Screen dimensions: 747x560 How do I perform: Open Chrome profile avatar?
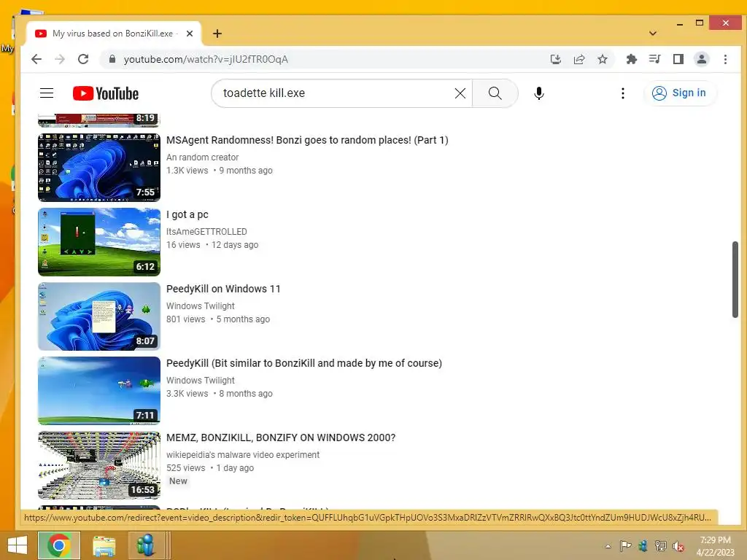(702, 59)
